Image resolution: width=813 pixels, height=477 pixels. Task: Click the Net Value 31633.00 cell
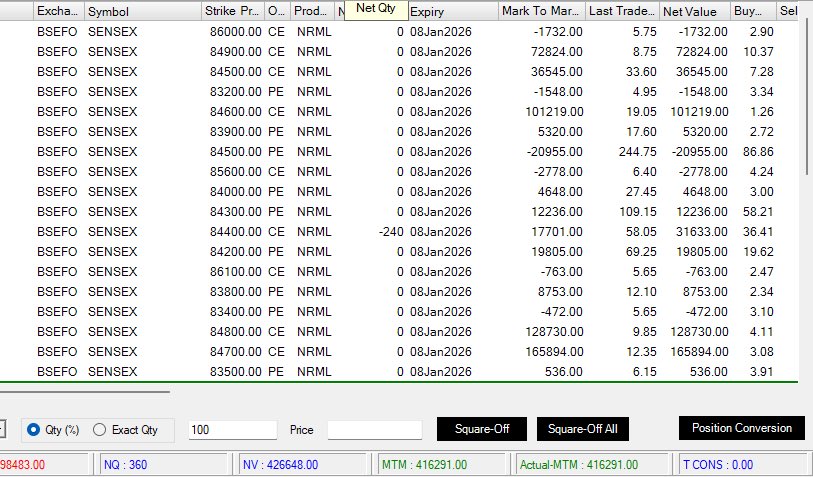702,232
